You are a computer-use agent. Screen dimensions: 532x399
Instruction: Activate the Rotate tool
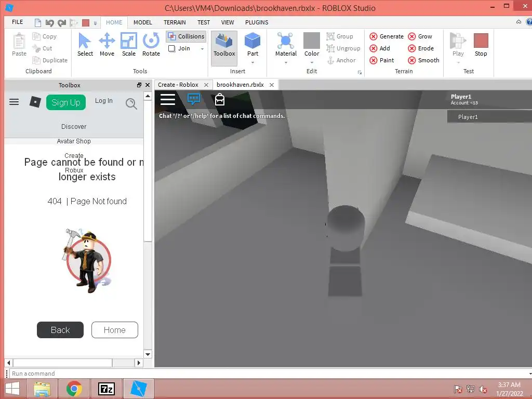pyautogui.click(x=151, y=45)
